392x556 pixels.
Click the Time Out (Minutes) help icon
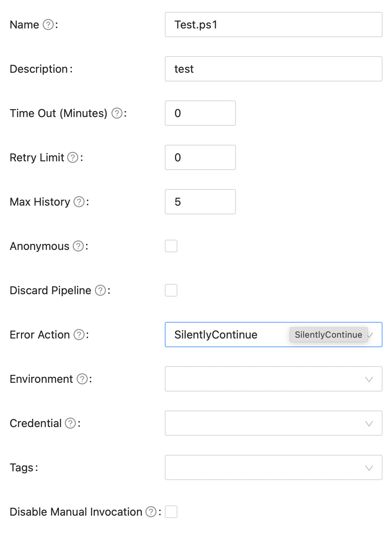coord(117,113)
